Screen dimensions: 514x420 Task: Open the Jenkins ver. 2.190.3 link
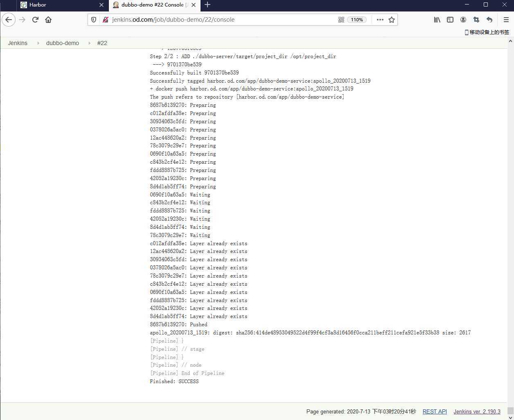[x=477, y=411]
